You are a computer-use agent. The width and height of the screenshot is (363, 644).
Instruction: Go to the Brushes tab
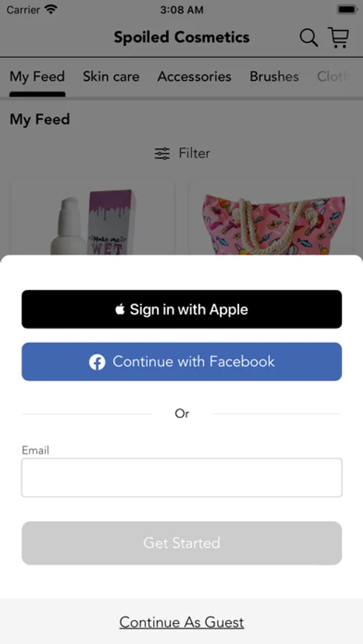(274, 77)
